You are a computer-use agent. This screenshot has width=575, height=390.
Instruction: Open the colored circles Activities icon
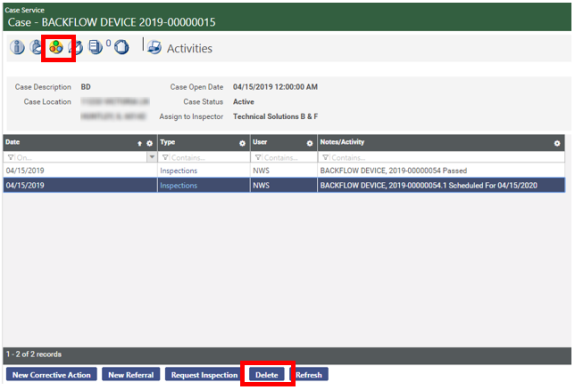pos(56,47)
